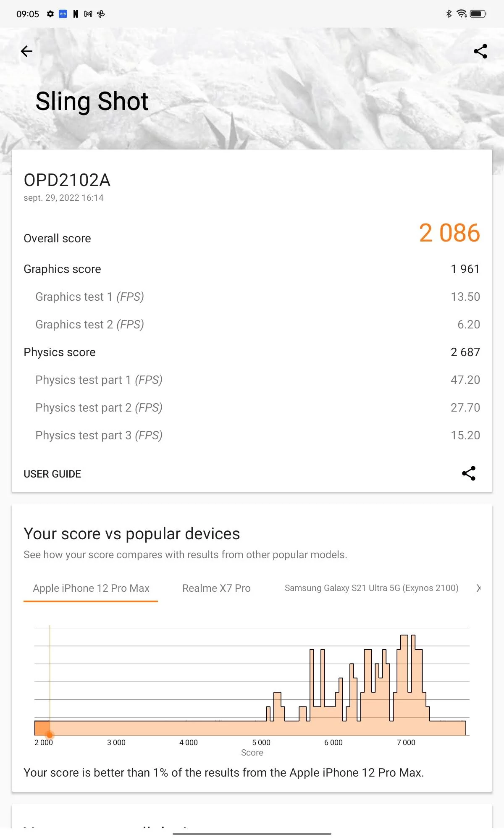Open settings gear in status bar
This screenshot has width=504, height=840.
[x=50, y=14]
